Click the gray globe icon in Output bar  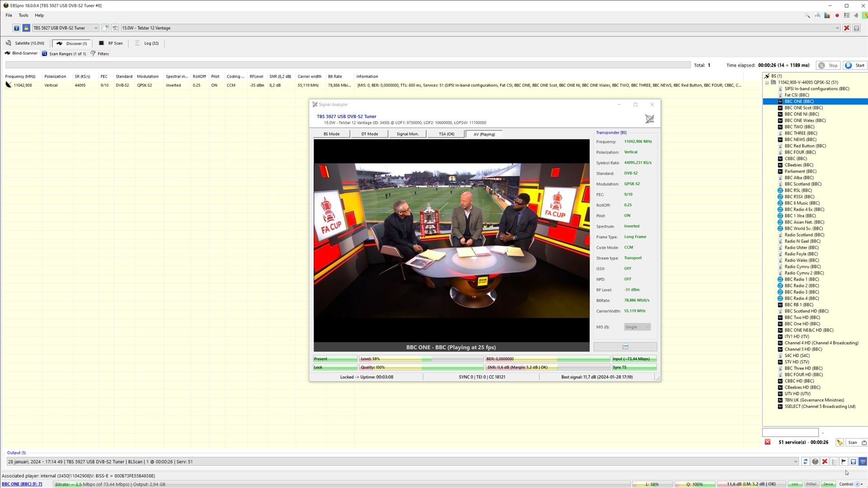point(815,462)
